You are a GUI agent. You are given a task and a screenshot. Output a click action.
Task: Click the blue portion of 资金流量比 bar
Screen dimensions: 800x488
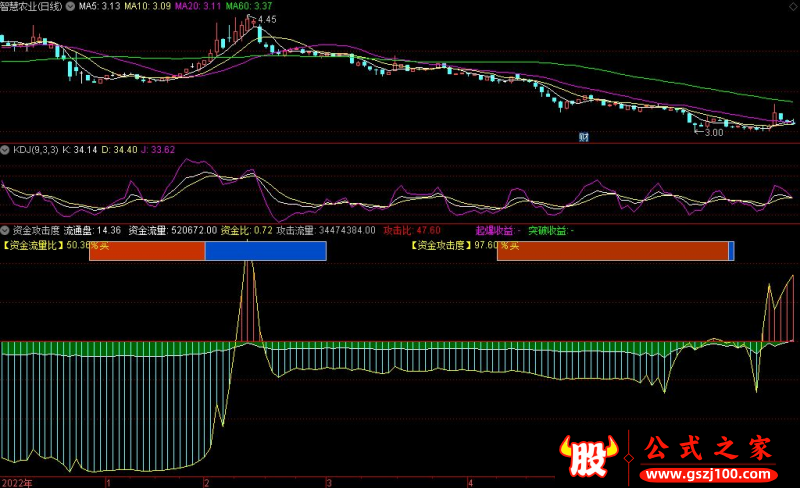coord(265,251)
